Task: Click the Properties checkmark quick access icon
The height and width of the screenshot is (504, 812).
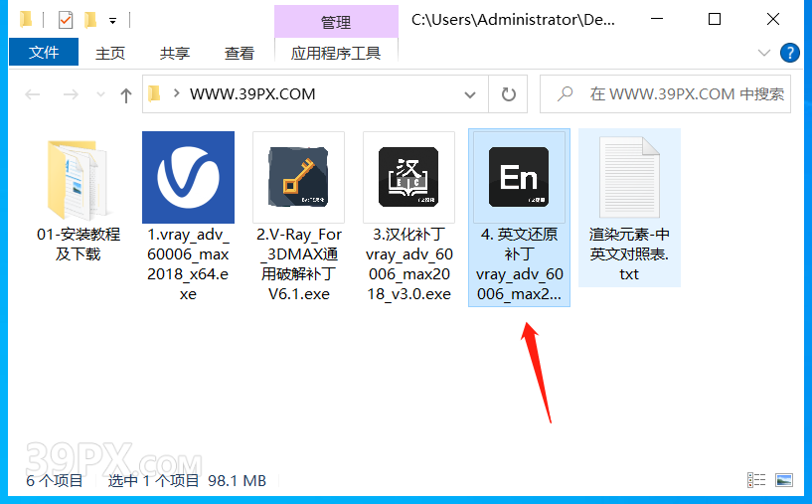Action: 66,20
